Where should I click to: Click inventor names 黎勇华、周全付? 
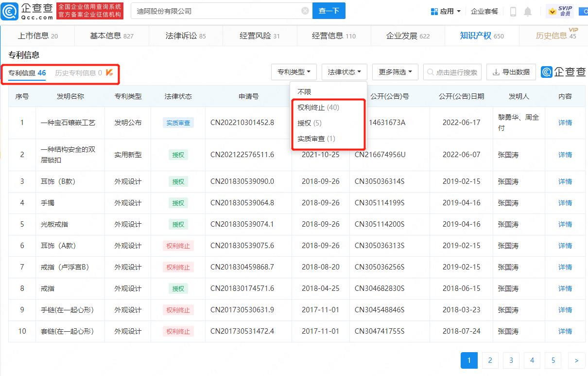pyautogui.click(x=519, y=123)
